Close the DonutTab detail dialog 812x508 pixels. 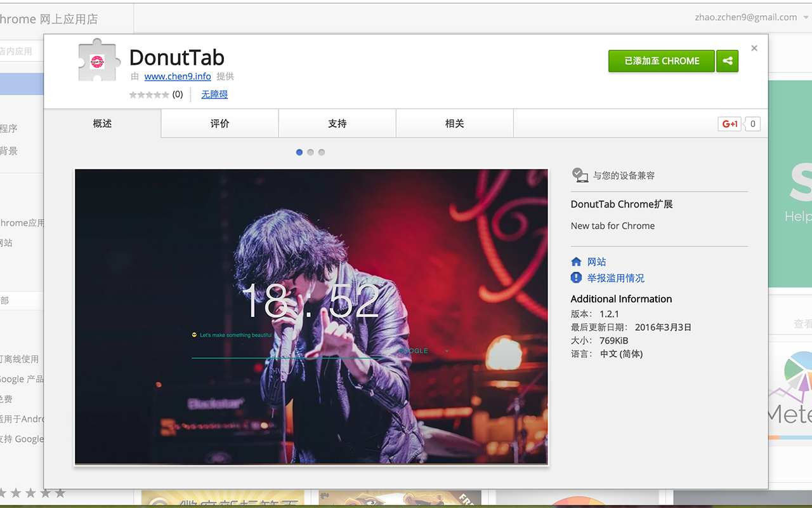pos(754,48)
